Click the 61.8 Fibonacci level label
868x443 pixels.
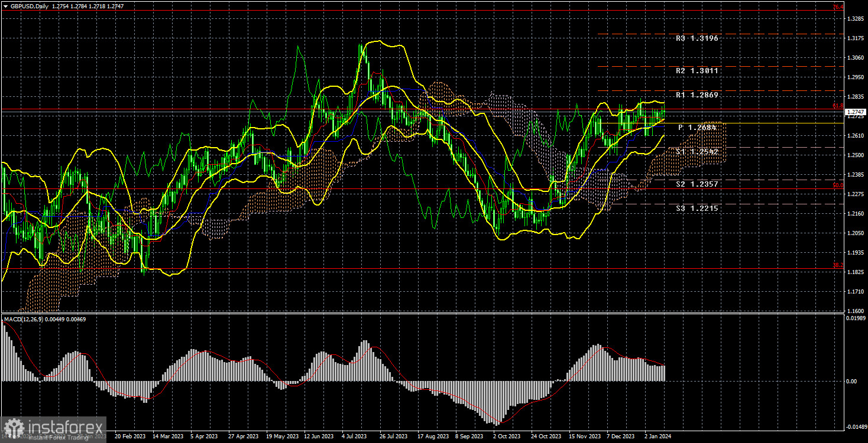838,106
